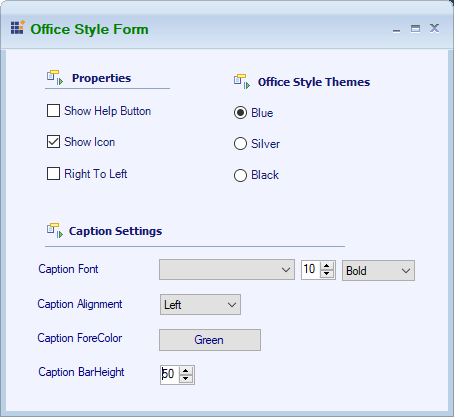Click inside the Caption BarHeight value field
Screen dimensions: 454x417
[169, 375]
